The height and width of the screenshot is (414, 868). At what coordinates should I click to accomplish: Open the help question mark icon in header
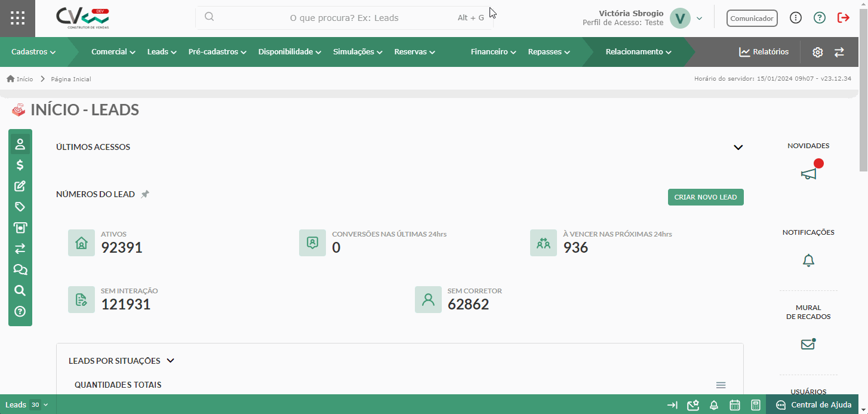click(820, 18)
